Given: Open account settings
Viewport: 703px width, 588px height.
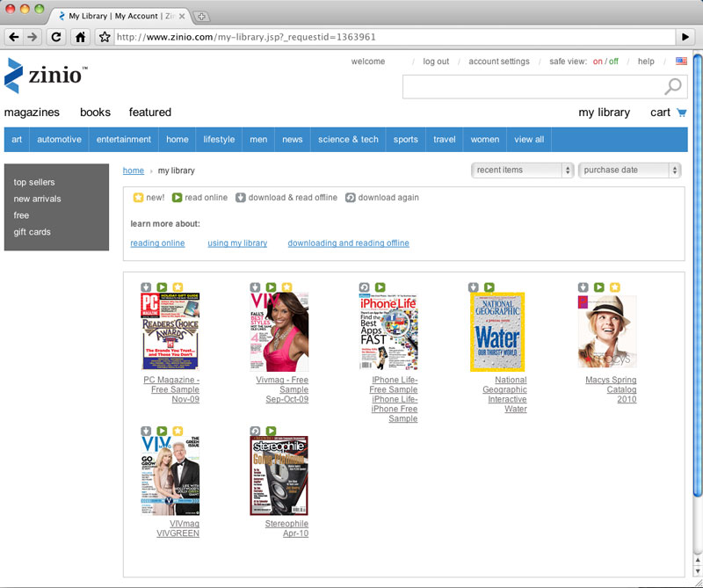Looking at the screenshot, I should point(499,62).
